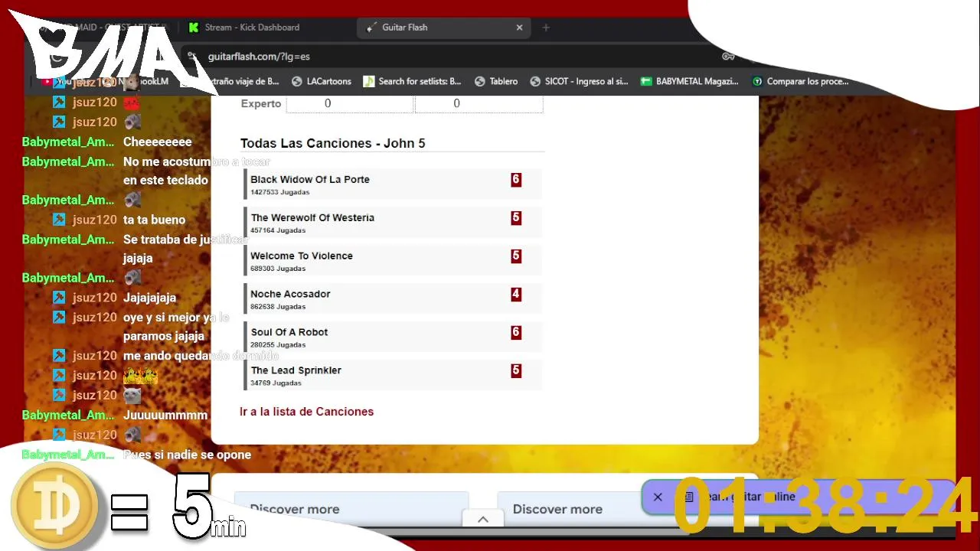
Task: Select the song Noche Acosador
Action: [393, 298]
